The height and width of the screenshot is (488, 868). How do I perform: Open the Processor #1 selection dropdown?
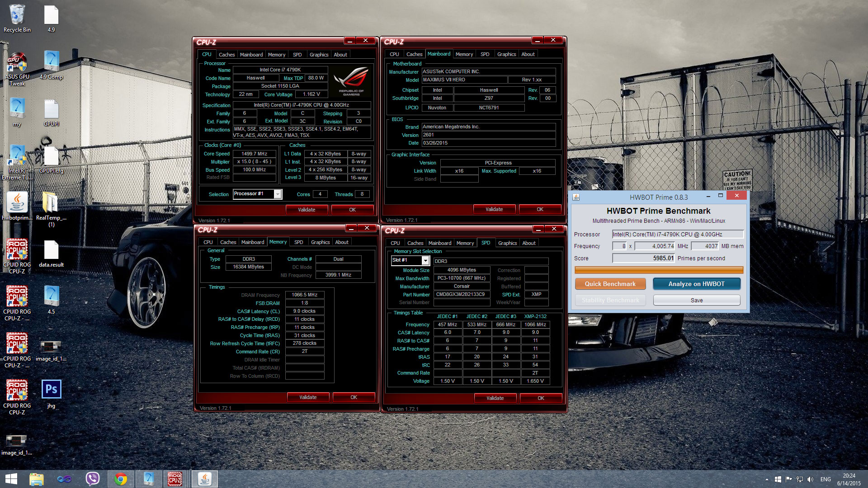258,194
